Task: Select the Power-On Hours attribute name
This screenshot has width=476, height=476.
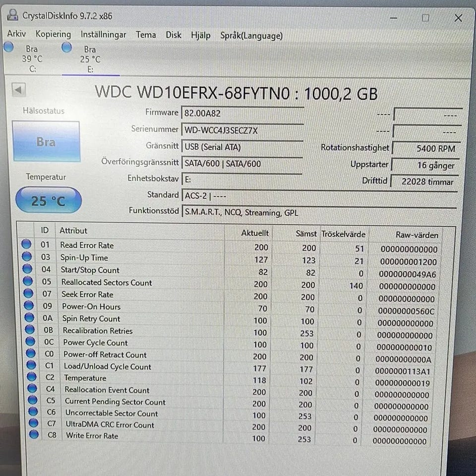Action: click(x=91, y=306)
